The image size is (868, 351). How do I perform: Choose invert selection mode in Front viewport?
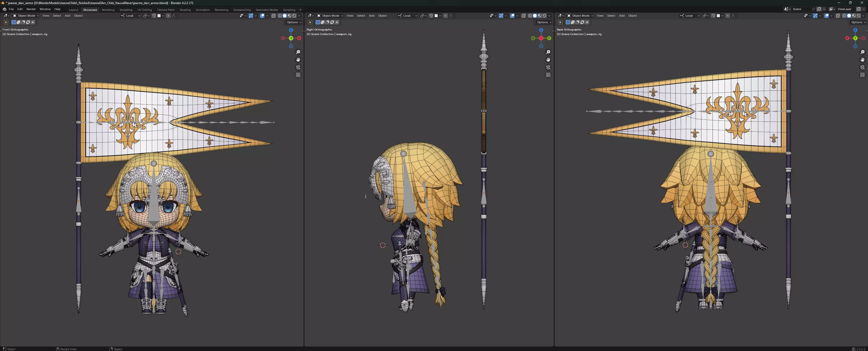pyautogui.click(x=28, y=22)
